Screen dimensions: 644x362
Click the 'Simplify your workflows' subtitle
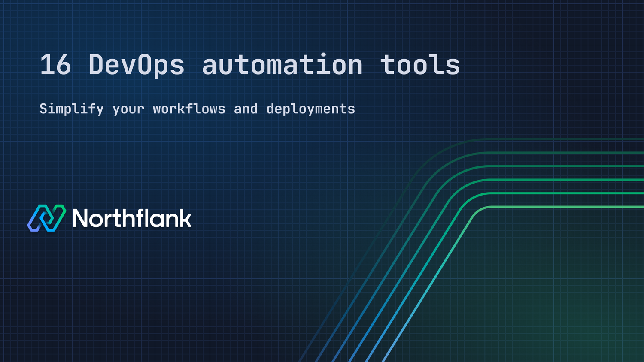click(x=197, y=109)
